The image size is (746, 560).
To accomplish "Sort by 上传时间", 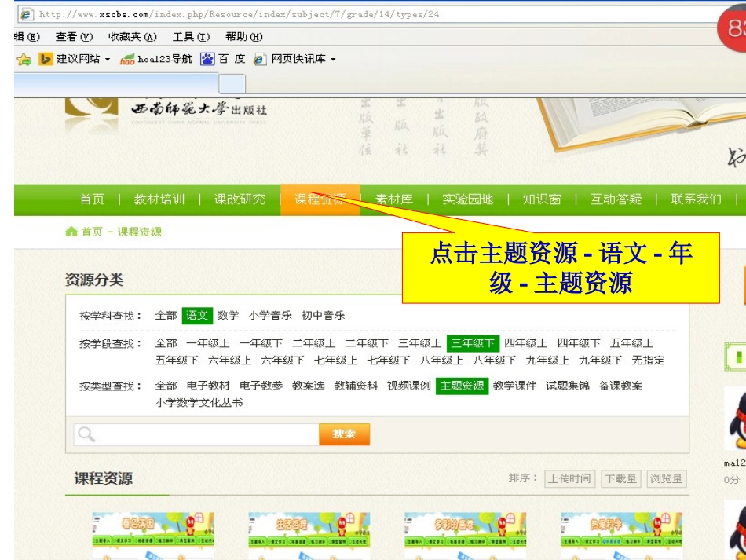I will (x=569, y=478).
